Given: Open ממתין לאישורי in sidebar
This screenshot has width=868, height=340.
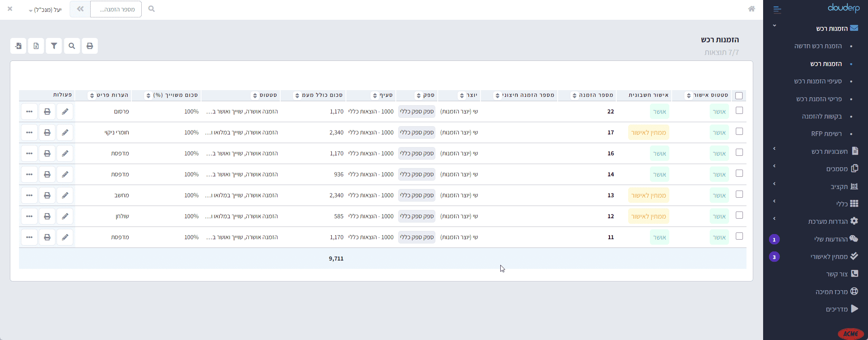Looking at the screenshot, I should [x=829, y=257].
